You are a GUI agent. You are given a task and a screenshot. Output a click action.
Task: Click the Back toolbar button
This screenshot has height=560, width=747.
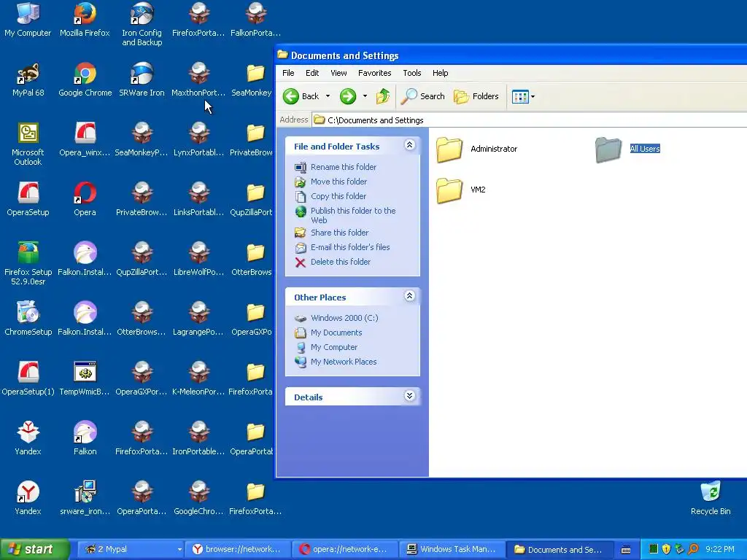pos(301,96)
